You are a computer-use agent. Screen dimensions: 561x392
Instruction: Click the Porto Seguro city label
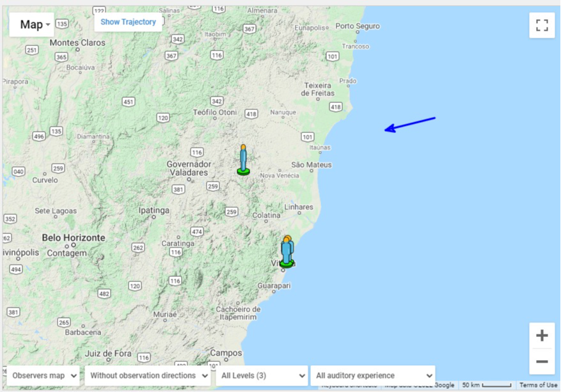[358, 26]
